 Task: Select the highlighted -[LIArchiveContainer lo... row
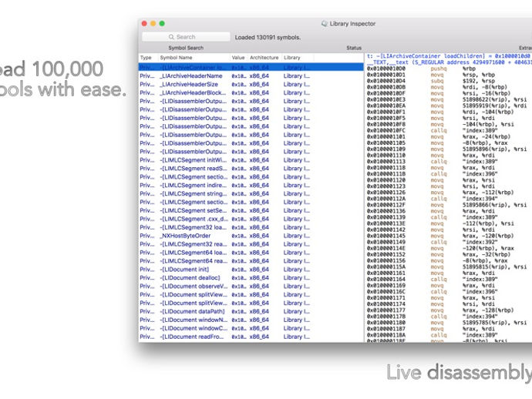[251, 68]
